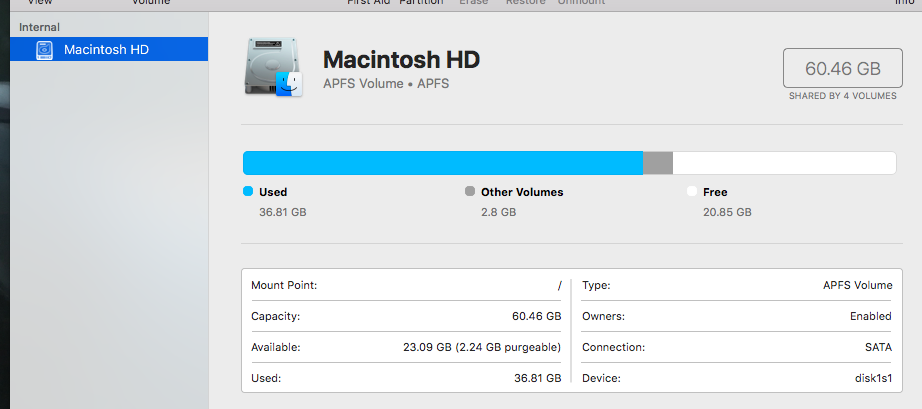Click the Owners row label
The width and height of the screenshot is (922, 409).
point(603,316)
